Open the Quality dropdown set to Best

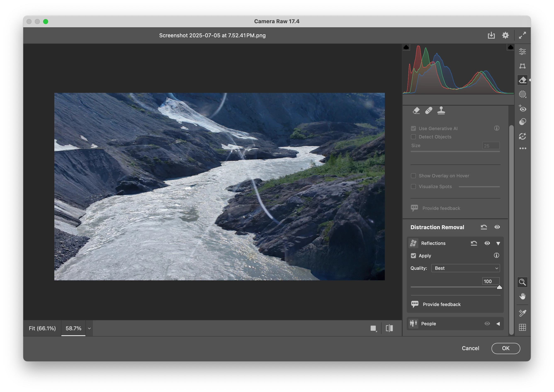(x=465, y=268)
